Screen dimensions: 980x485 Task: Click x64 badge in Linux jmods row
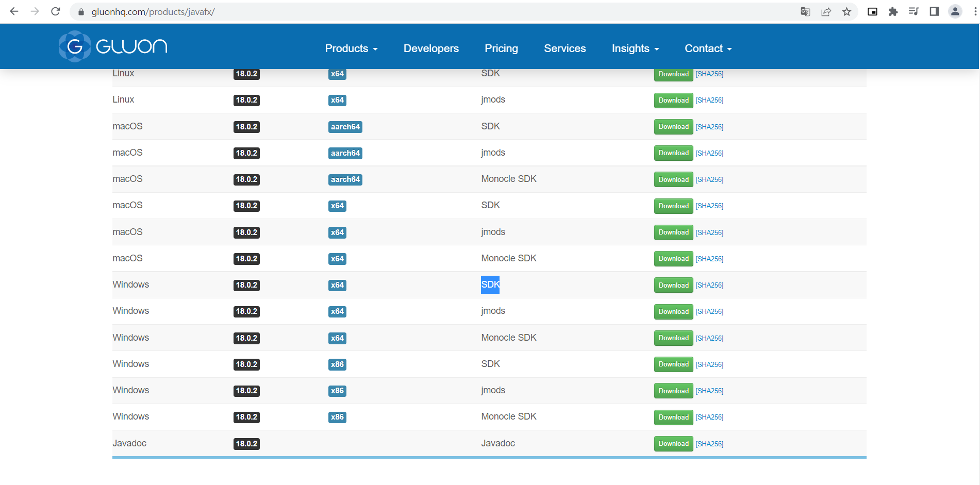pos(337,101)
